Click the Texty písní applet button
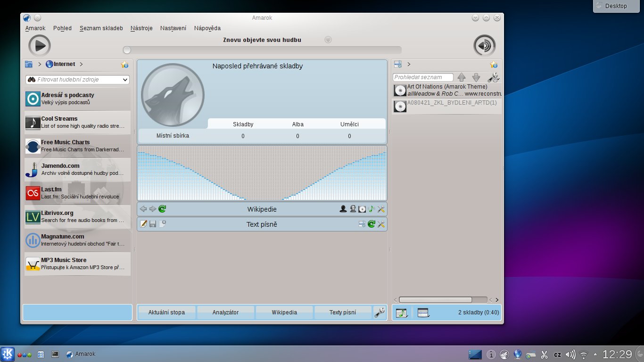 (x=343, y=313)
